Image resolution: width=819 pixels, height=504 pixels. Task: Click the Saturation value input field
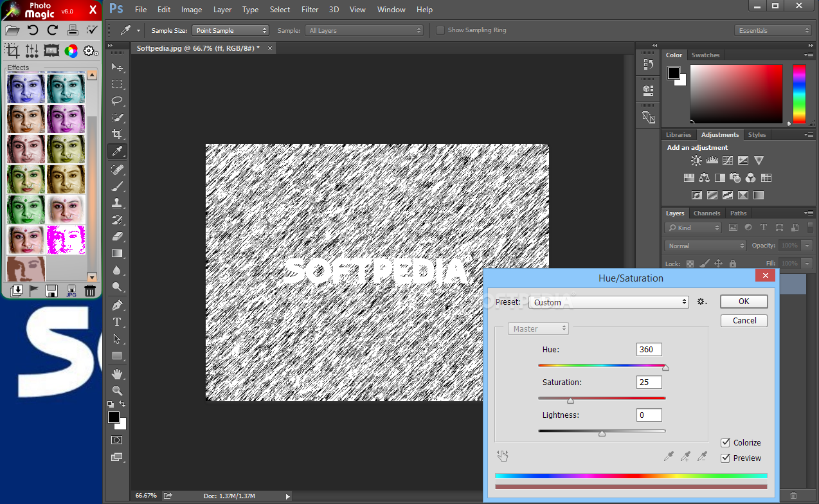[649, 382]
